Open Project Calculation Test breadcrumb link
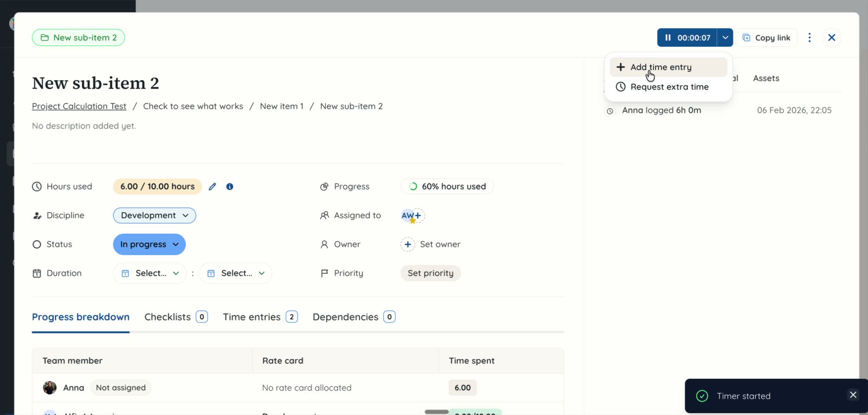868x415 pixels. 79,106
